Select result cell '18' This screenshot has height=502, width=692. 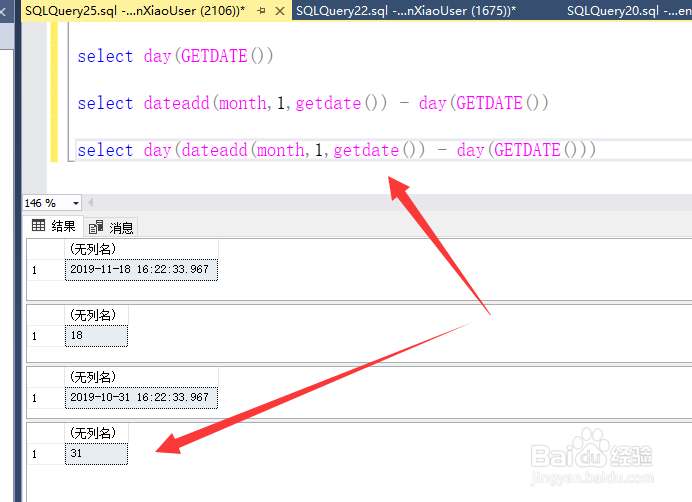point(96,336)
